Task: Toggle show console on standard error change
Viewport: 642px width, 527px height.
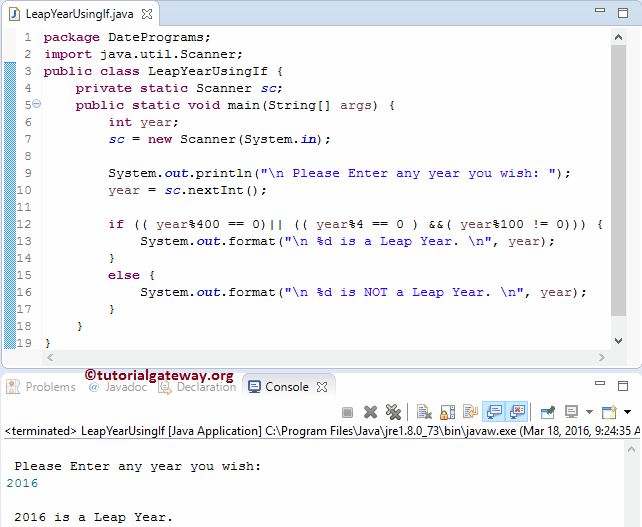Action: tap(517, 412)
